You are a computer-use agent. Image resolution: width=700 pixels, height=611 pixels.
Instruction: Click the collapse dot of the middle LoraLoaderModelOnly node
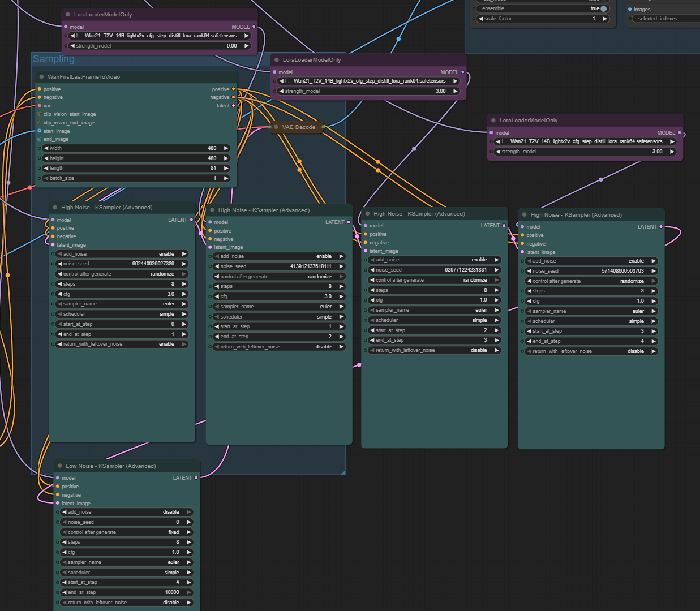pyautogui.click(x=277, y=60)
